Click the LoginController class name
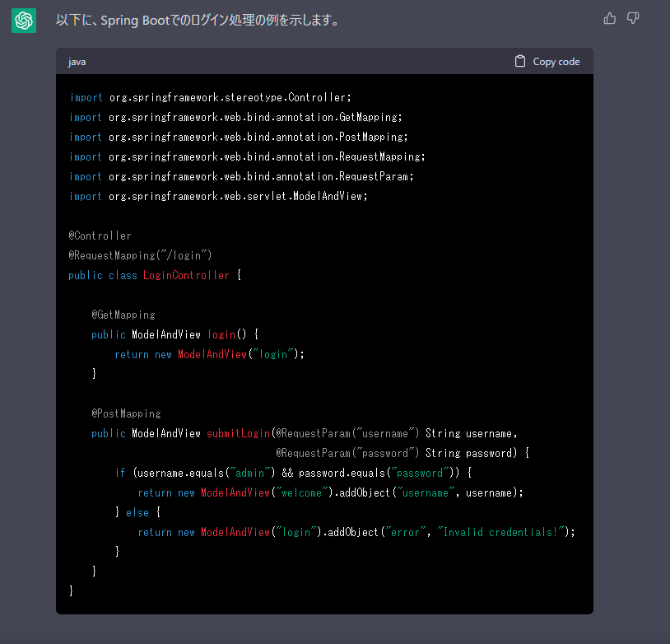Image resolution: width=670 pixels, height=644 pixels. pyautogui.click(x=186, y=275)
